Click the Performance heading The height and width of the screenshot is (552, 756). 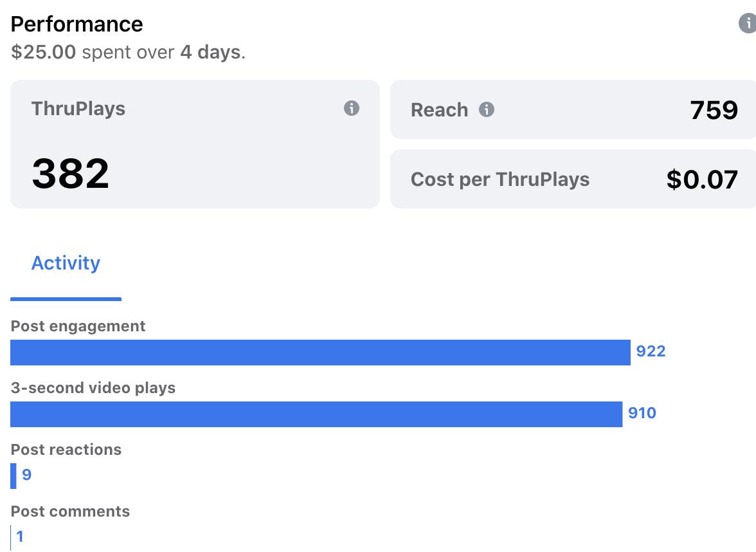point(76,24)
